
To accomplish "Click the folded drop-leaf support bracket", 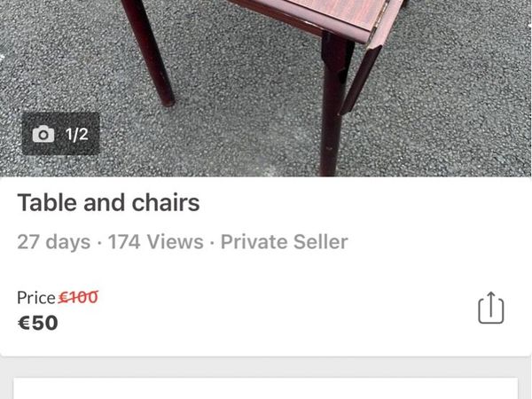I will (360, 80).
